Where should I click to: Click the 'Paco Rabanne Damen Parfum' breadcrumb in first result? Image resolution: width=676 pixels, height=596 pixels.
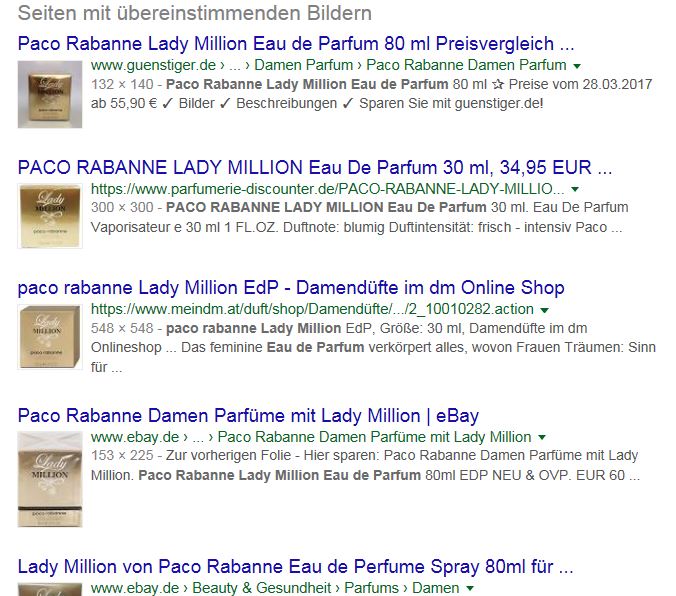466,65
